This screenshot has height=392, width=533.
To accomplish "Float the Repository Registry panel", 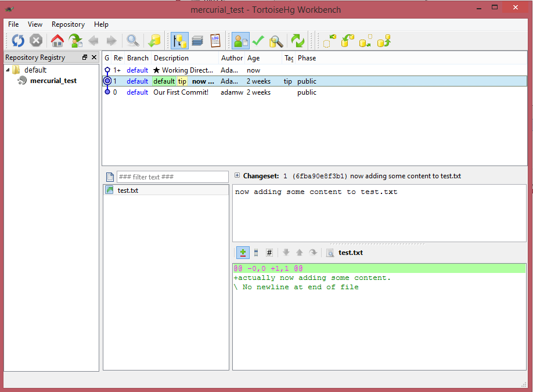I will (85, 57).
